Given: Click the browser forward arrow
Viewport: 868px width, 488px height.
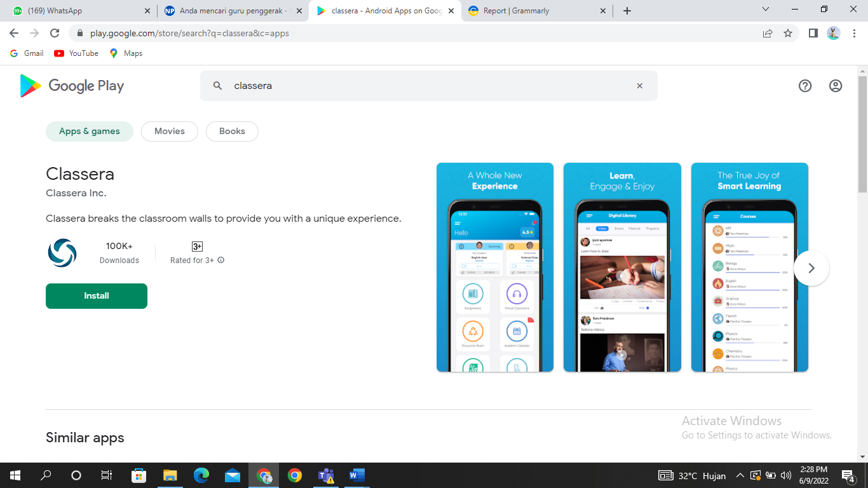Looking at the screenshot, I should (x=34, y=33).
